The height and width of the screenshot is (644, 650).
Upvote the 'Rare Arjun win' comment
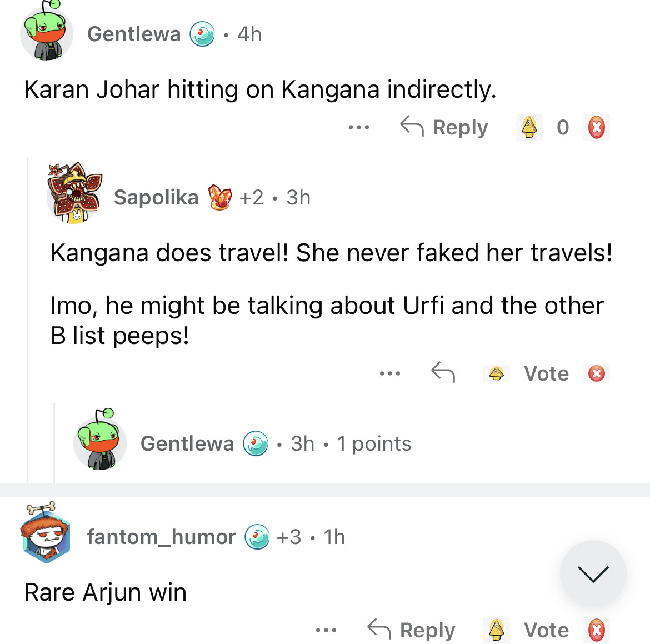[x=497, y=630]
